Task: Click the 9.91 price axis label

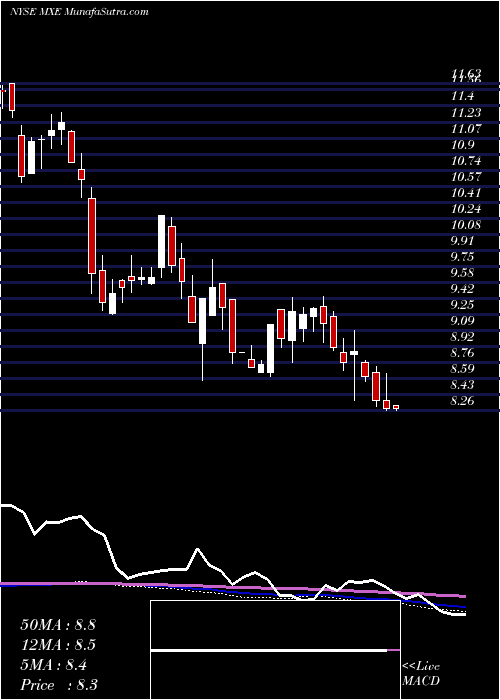Action: tap(462, 241)
